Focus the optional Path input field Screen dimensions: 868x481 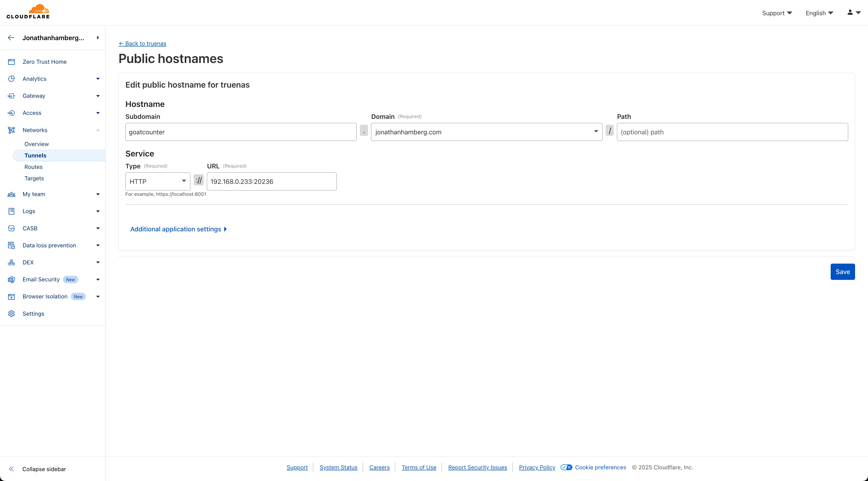pos(732,132)
